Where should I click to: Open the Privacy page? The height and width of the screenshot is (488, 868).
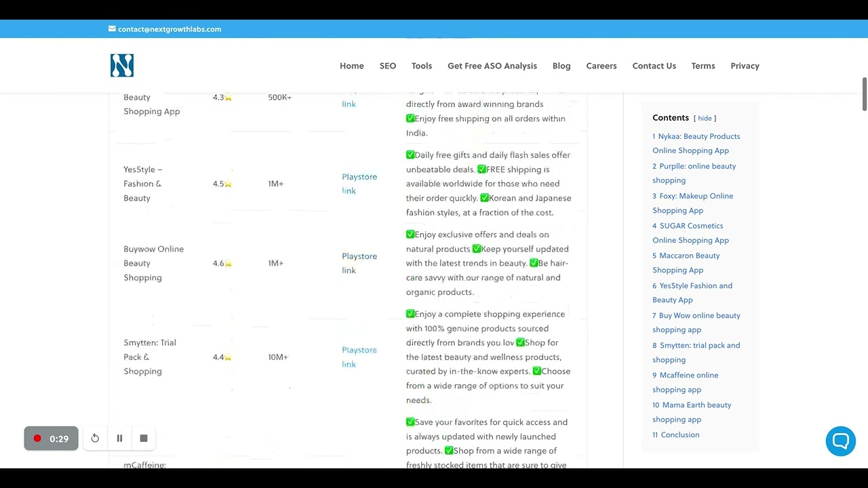[745, 66]
